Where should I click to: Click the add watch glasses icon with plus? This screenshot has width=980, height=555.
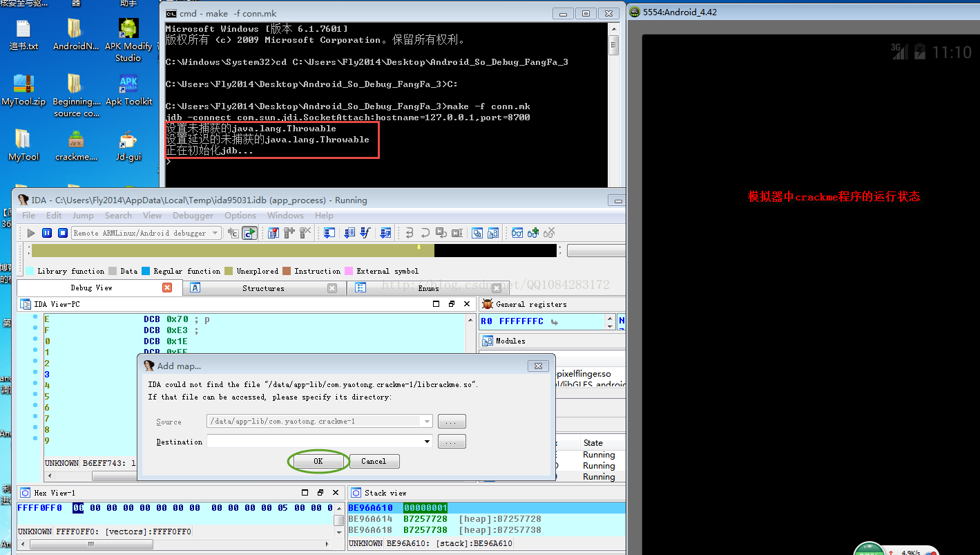coord(533,233)
